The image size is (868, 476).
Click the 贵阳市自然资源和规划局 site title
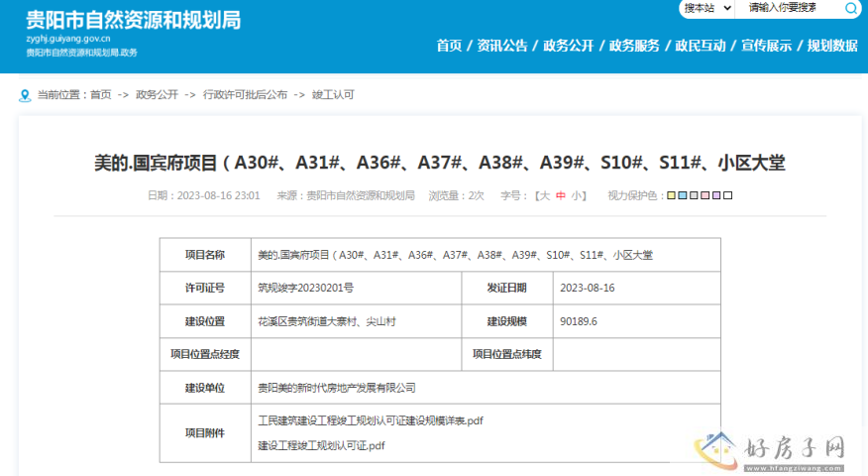pyautogui.click(x=134, y=21)
